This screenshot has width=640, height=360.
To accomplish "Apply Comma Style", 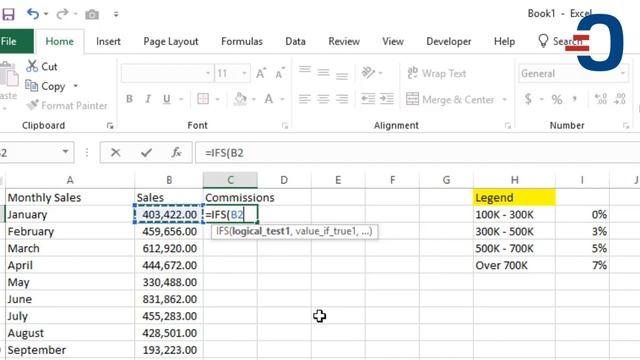I will (x=575, y=99).
